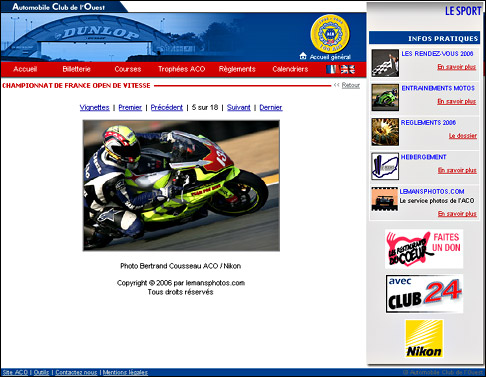
Task: Click the Nikon logo
Action: [424, 339]
